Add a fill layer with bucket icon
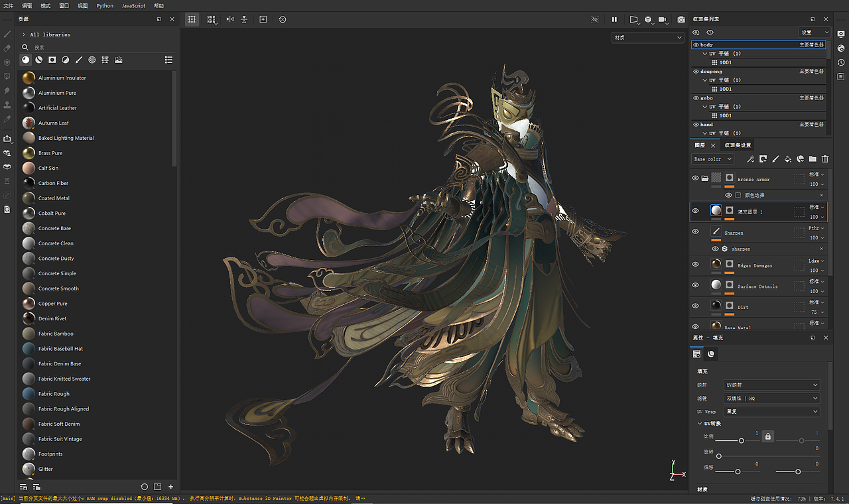Viewport: 849px width, 504px height. 788,159
